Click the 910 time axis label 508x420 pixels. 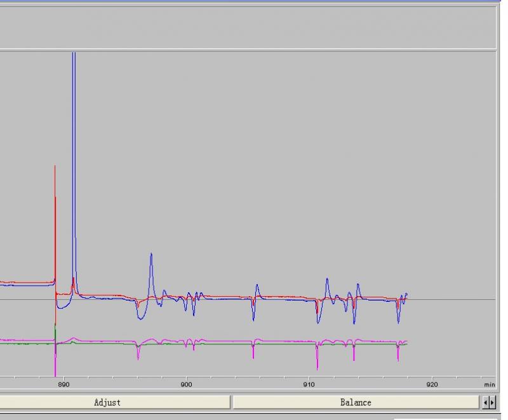click(309, 384)
